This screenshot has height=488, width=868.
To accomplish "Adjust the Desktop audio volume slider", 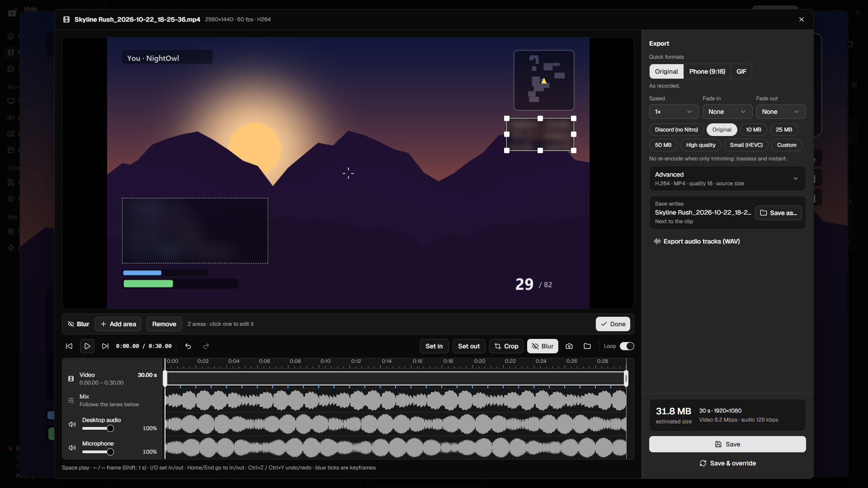I will 98,428.
